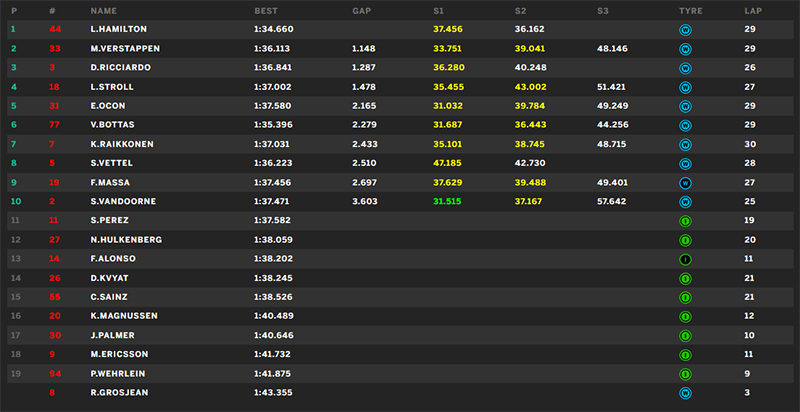
Task: Click red car number 77
Action: pyautogui.click(x=54, y=125)
